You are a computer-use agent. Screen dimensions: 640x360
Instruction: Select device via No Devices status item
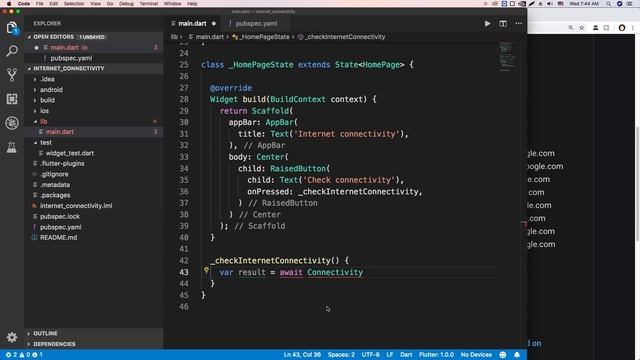[476, 355]
